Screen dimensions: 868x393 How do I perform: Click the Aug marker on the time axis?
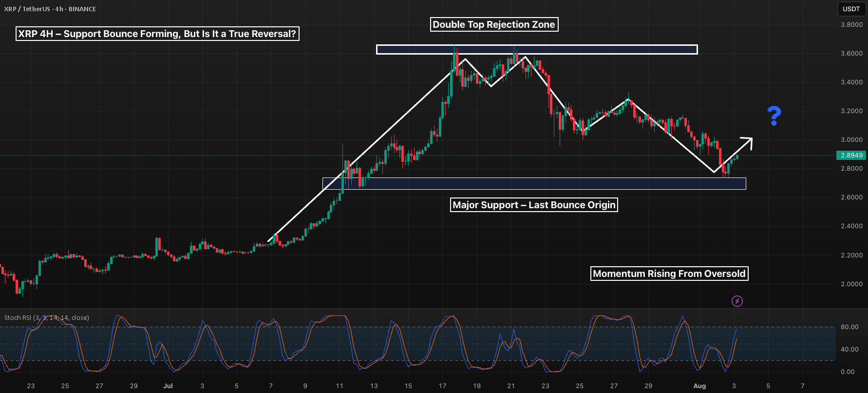(x=699, y=386)
